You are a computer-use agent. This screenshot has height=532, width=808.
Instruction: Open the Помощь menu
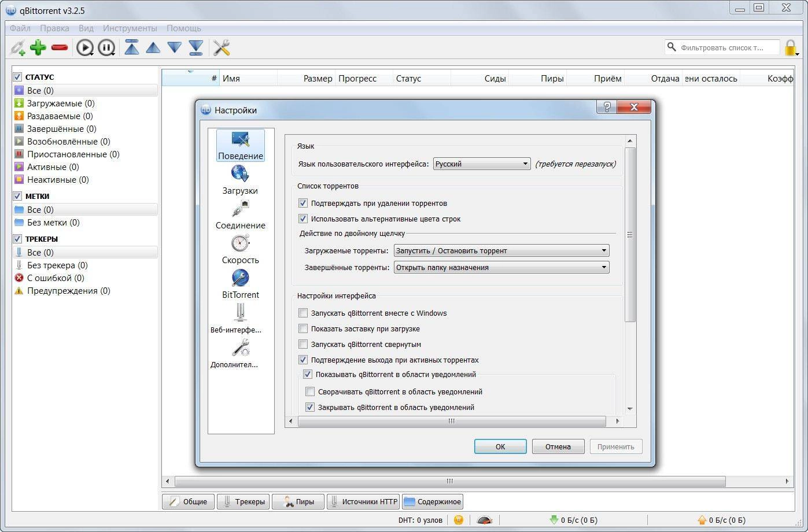pyautogui.click(x=184, y=28)
